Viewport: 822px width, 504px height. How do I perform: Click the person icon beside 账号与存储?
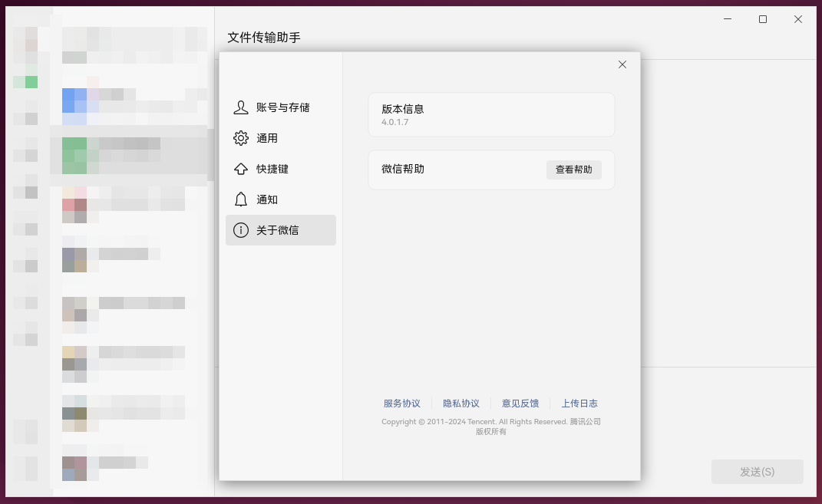[241, 107]
